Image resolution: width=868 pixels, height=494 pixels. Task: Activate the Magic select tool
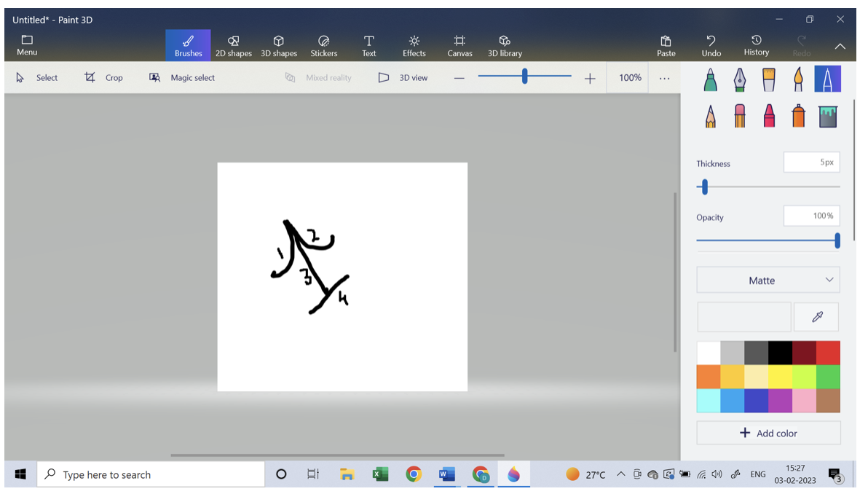click(x=182, y=78)
